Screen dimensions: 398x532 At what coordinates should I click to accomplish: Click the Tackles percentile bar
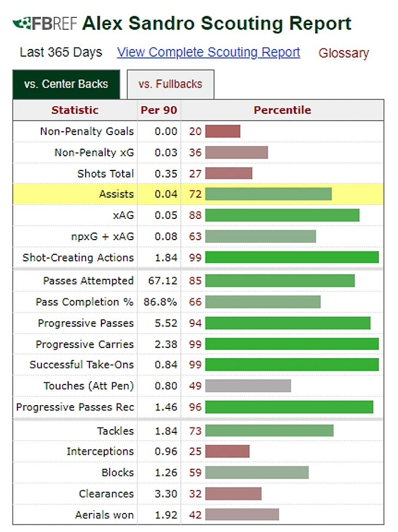269,430
